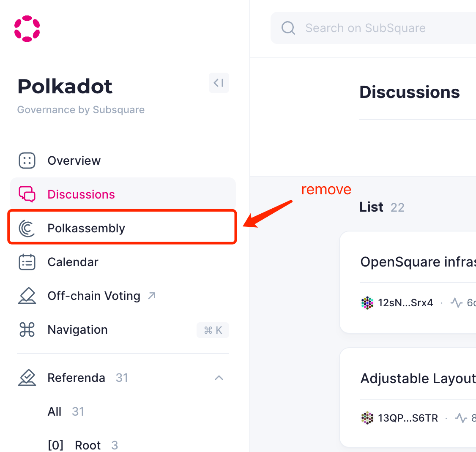476x452 pixels.
Task: Click the activity pulse icon on OpenSquare post
Action: [457, 303]
